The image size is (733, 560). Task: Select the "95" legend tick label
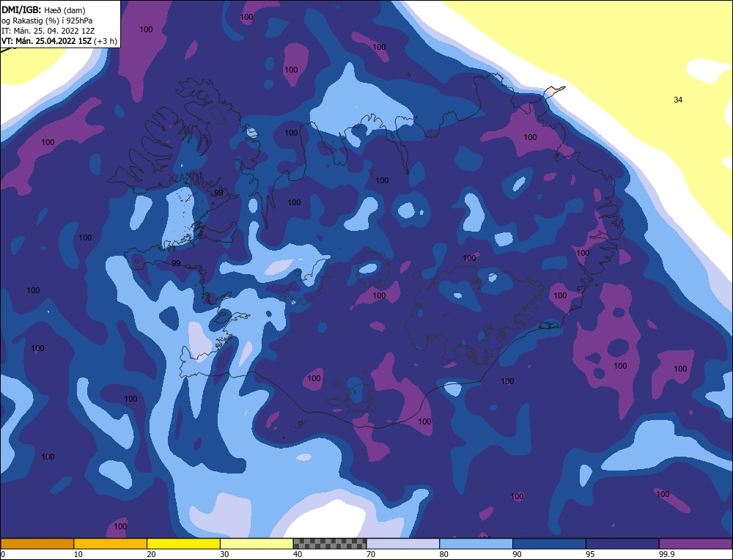click(590, 554)
